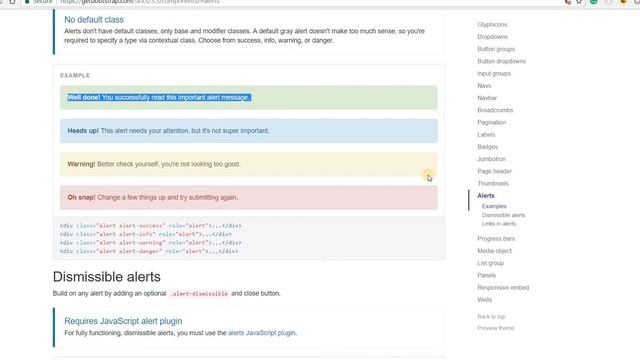
Task: Navigate to the Panels section
Action: [x=486, y=276]
